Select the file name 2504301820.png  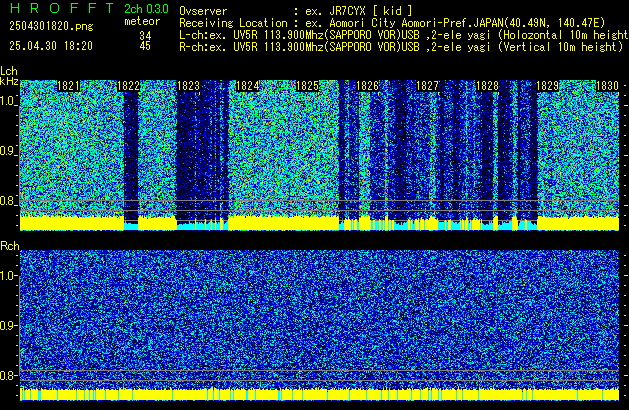point(51,26)
